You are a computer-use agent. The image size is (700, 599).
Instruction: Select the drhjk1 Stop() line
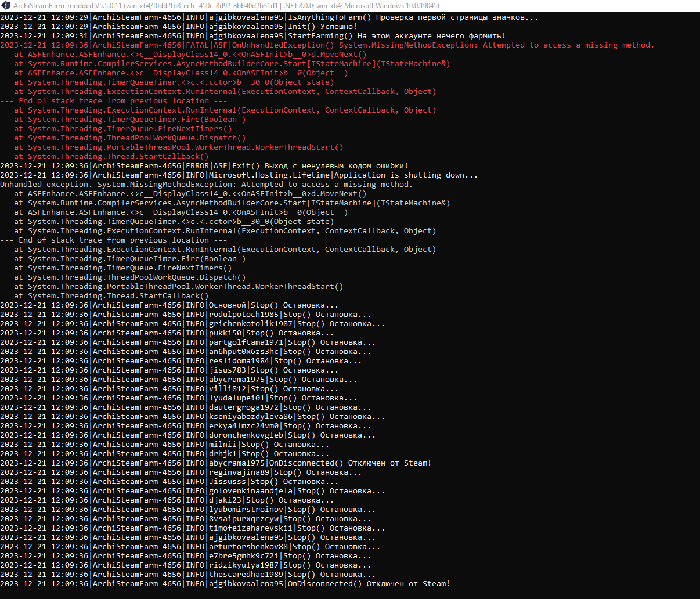[x=165, y=454]
